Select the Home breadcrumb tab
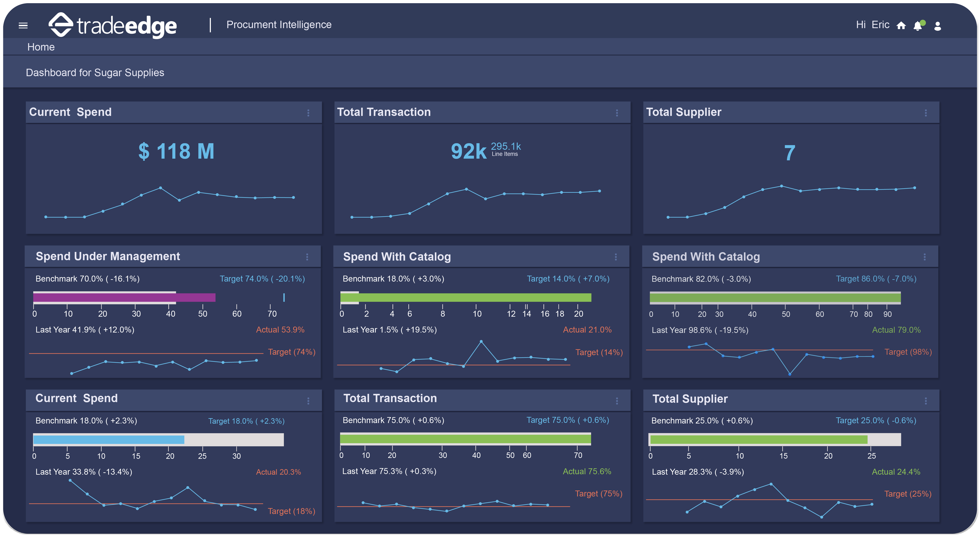Screen dimensions: 980x536 tap(41, 47)
